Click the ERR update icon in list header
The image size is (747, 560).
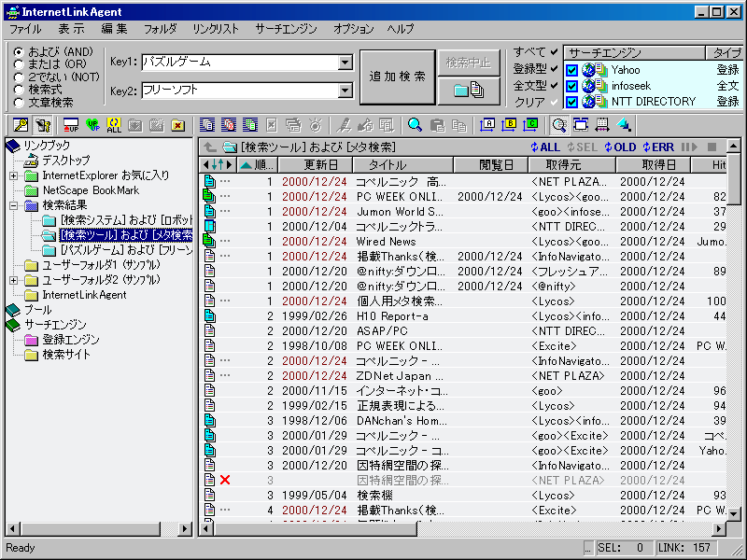[x=658, y=147]
